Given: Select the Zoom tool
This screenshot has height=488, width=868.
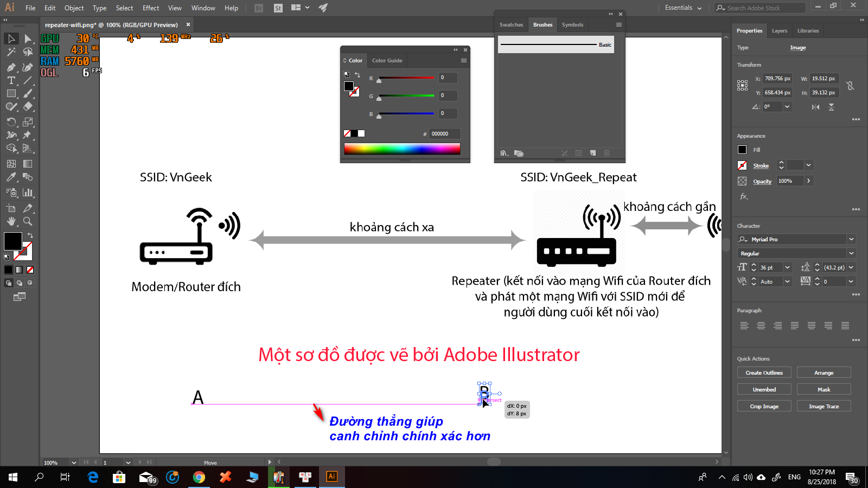Looking at the screenshot, I should coord(28,221).
